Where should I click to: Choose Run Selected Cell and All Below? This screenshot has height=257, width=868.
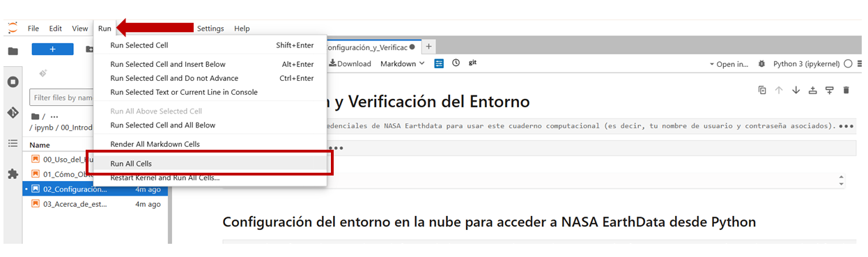pyautogui.click(x=210, y=125)
